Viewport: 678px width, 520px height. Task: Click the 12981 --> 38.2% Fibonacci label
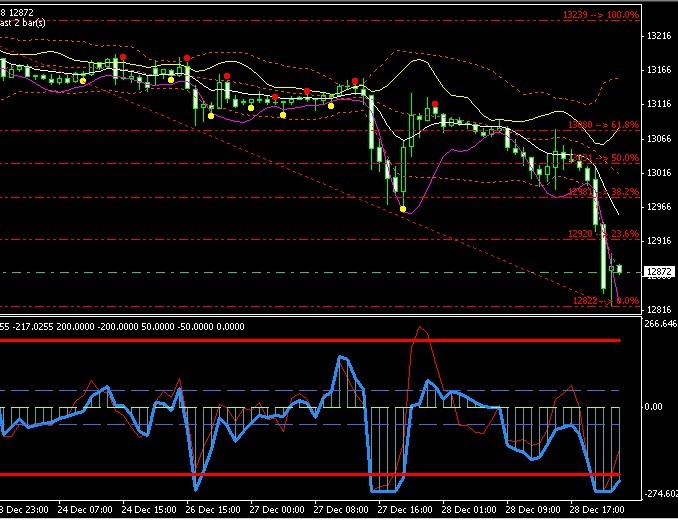point(603,192)
